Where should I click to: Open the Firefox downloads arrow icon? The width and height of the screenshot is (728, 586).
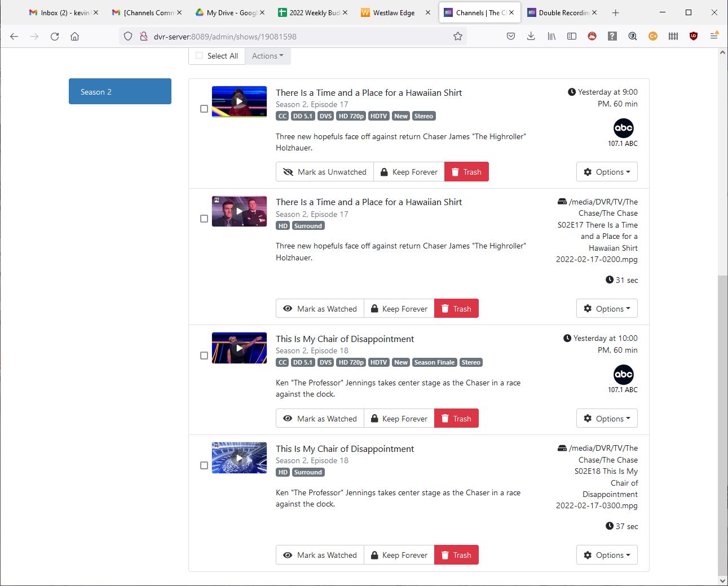pos(531,36)
